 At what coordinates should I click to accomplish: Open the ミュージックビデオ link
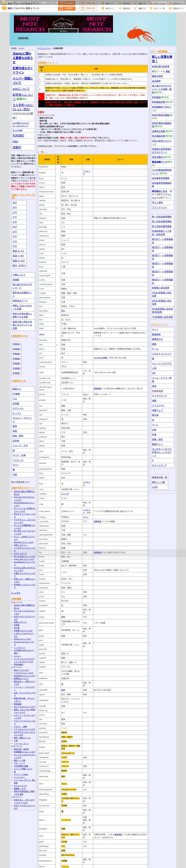162,364
